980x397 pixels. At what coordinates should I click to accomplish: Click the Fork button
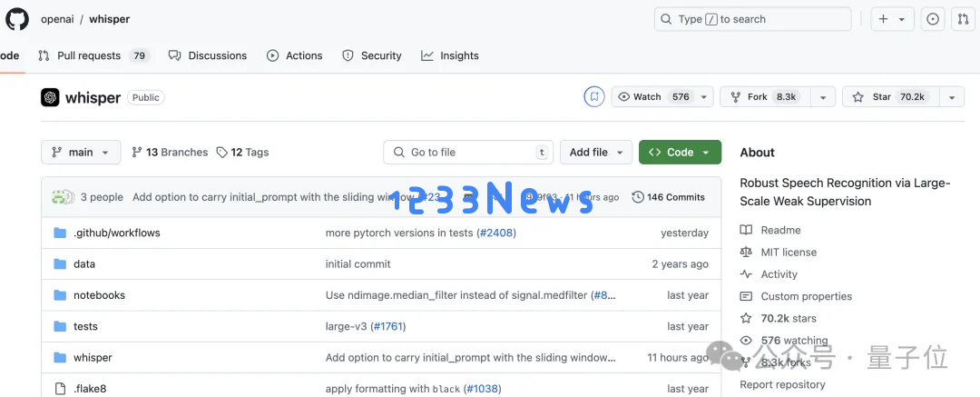pyautogui.click(x=766, y=97)
